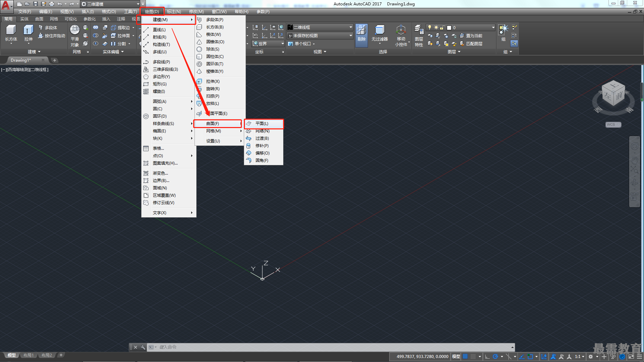Viewport: 644px width, 362px height.
Task: Open the WCS dropdown under ViewCube
Action: (613, 125)
